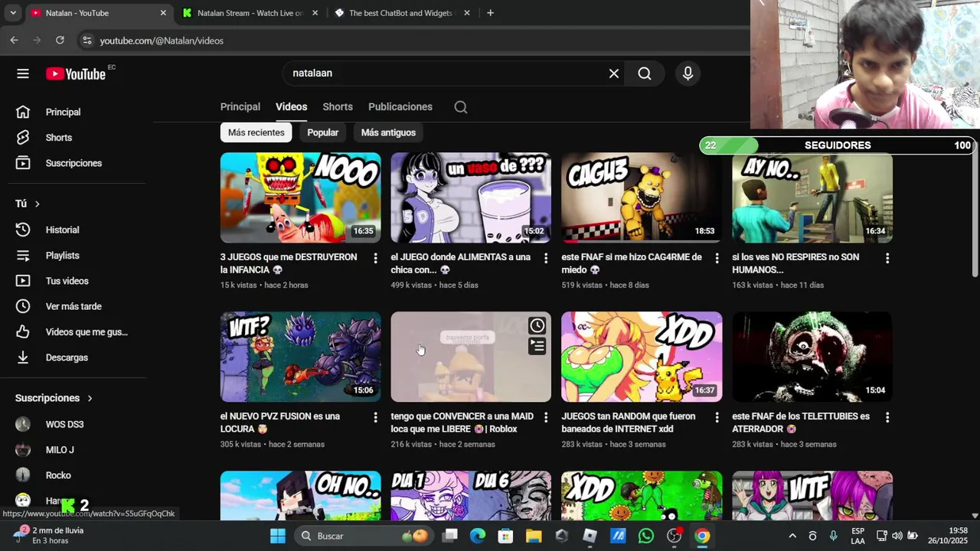980x551 pixels.
Task: Open options menu for JUEGOS tan RANDOM video
Action: pos(717,418)
